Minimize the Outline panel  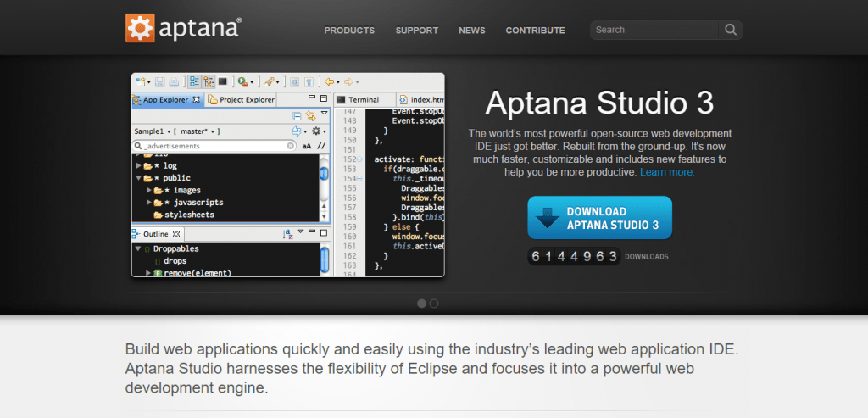click(312, 231)
